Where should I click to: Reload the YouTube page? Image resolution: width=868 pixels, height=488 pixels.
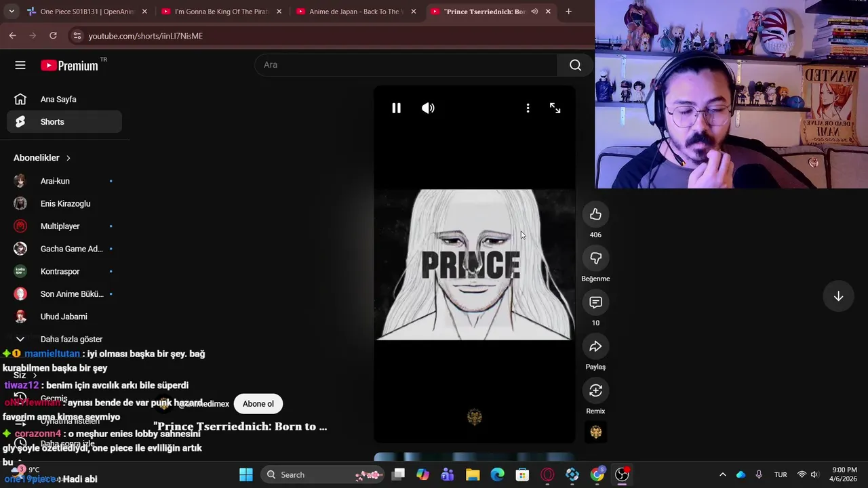pyautogui.click(x=53, y=35)
